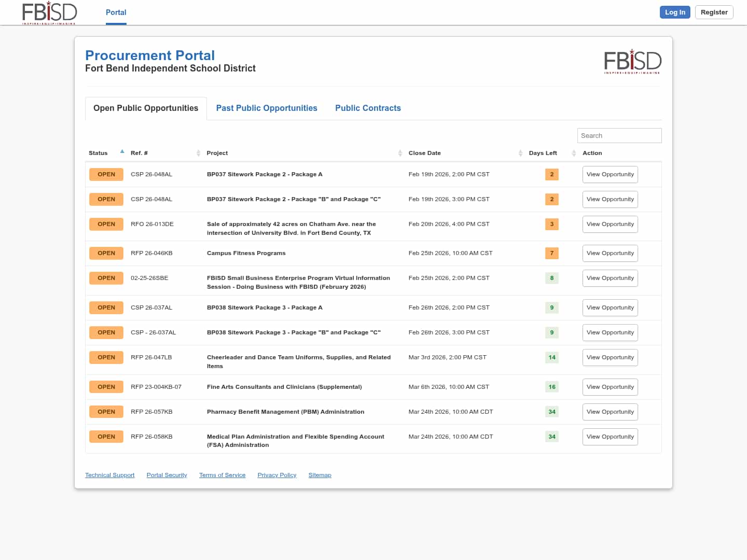Image resolution: width=747 pixels, height=560 pixels.
Task: Click the Register button
Action: coord(714,12)
